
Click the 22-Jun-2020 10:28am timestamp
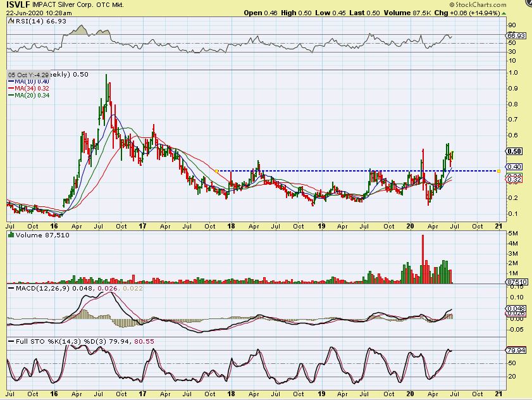pos(39,13)
